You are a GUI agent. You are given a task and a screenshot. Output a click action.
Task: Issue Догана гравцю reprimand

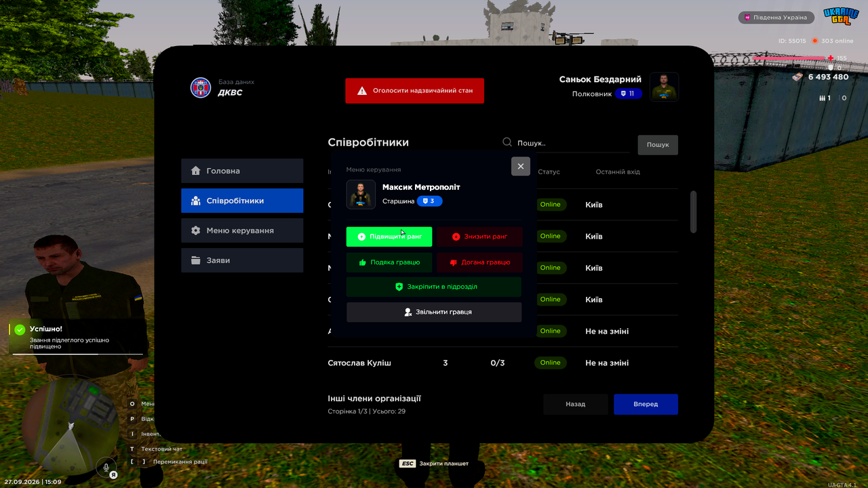click(x=479, y=262)
